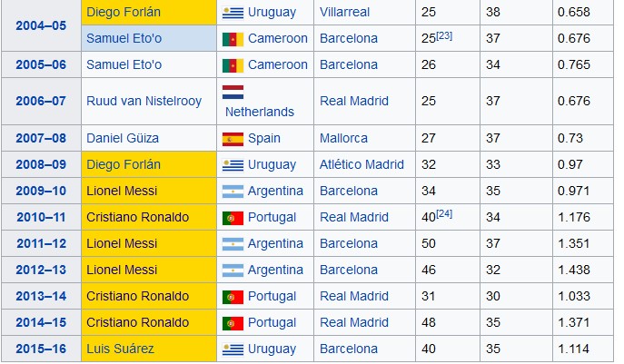Click Cameroon flag in the 2005–06 row

[233, 65]
